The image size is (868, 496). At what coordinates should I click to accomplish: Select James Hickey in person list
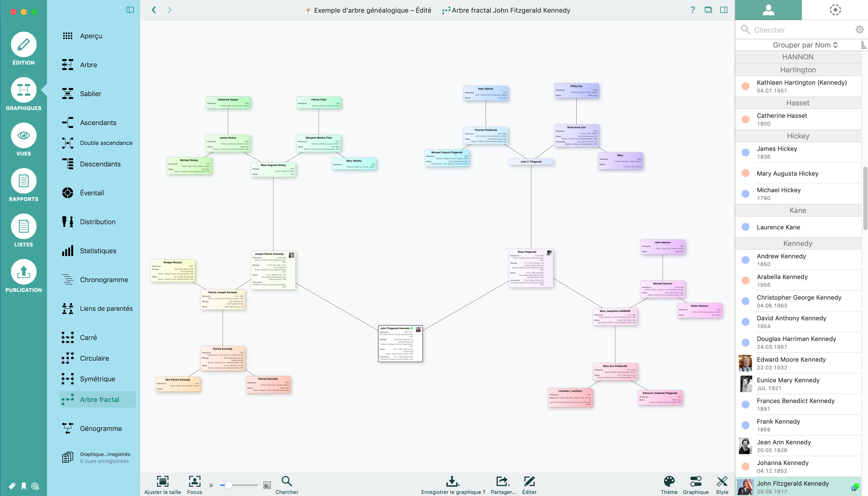click(x=798, y=152)
